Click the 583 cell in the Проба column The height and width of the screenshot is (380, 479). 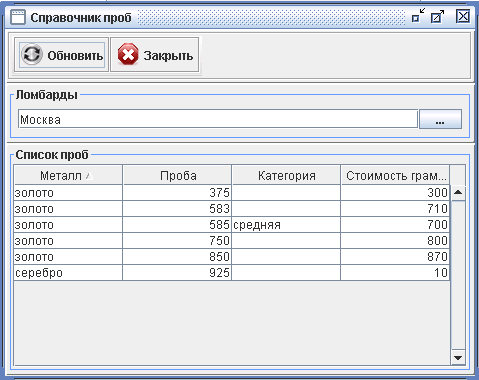[x=177, y=209]
